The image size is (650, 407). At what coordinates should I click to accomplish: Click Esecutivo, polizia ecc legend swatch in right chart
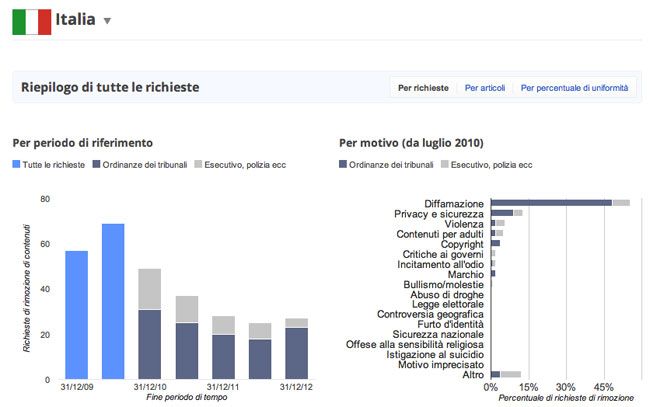[x=446, y=164]
